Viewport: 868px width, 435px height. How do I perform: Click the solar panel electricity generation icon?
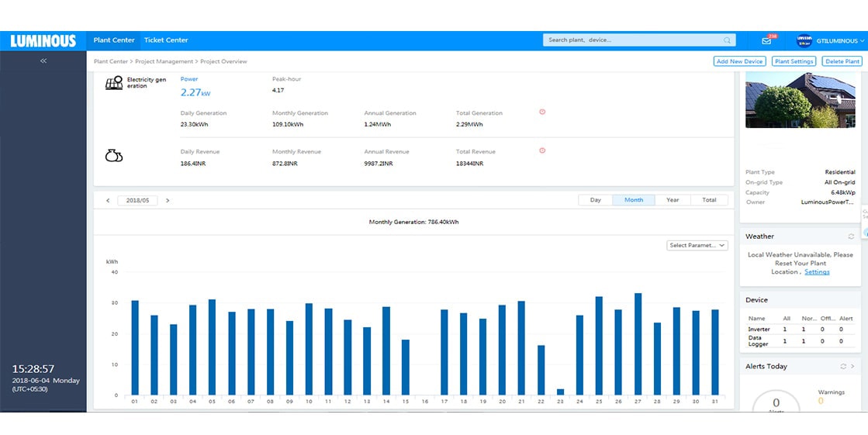click(114, 83)
